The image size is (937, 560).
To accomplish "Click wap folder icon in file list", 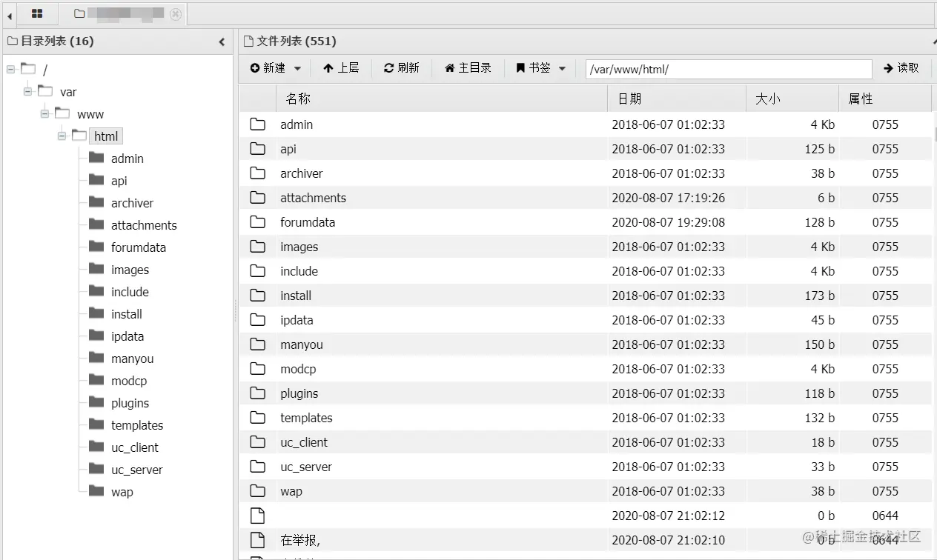I will pyautogui.click(x=257, y=491).
